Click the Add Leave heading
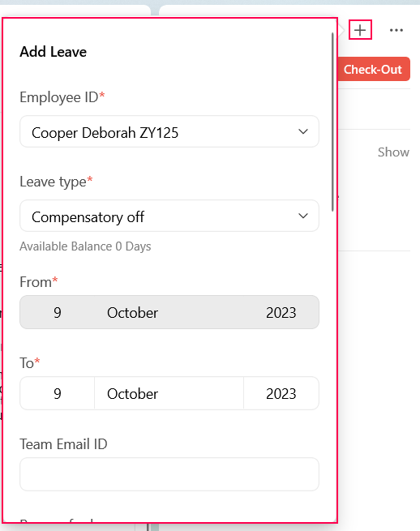 tap(54, 52)
